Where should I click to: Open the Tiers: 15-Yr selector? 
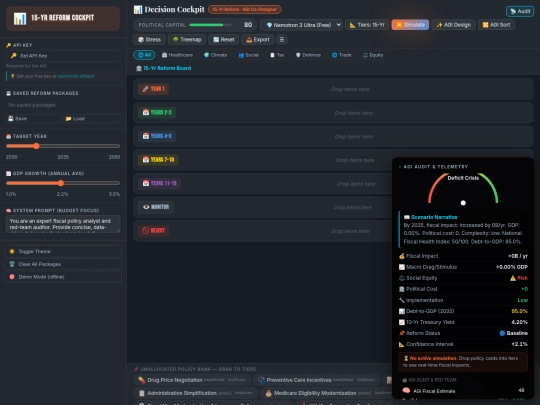click(x=367, y=25)
